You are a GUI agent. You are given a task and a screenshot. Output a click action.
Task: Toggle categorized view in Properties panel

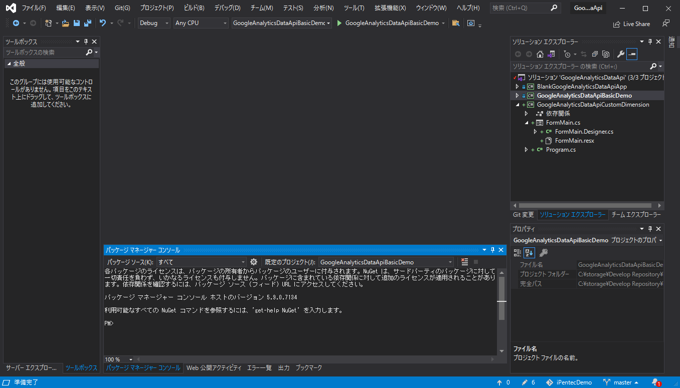[x=517, y=253]
